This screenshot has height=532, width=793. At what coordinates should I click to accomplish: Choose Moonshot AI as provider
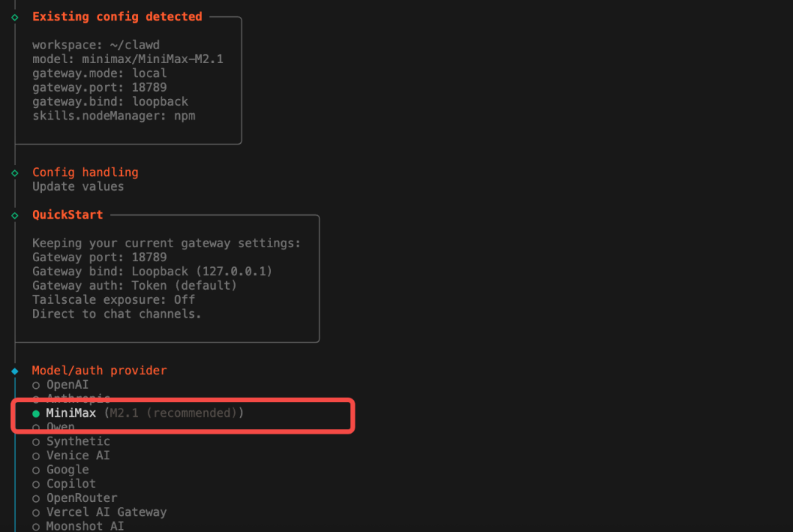84,526
